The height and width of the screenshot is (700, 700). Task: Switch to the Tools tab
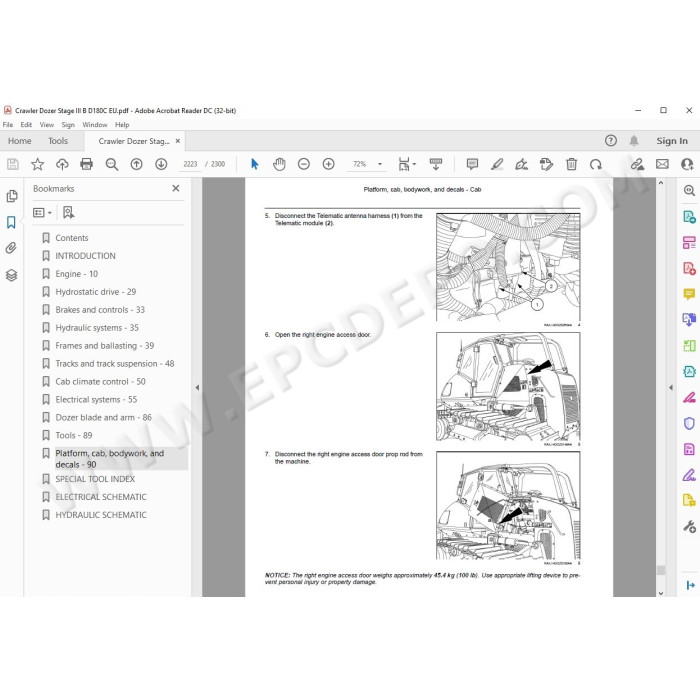click(58, 141)
